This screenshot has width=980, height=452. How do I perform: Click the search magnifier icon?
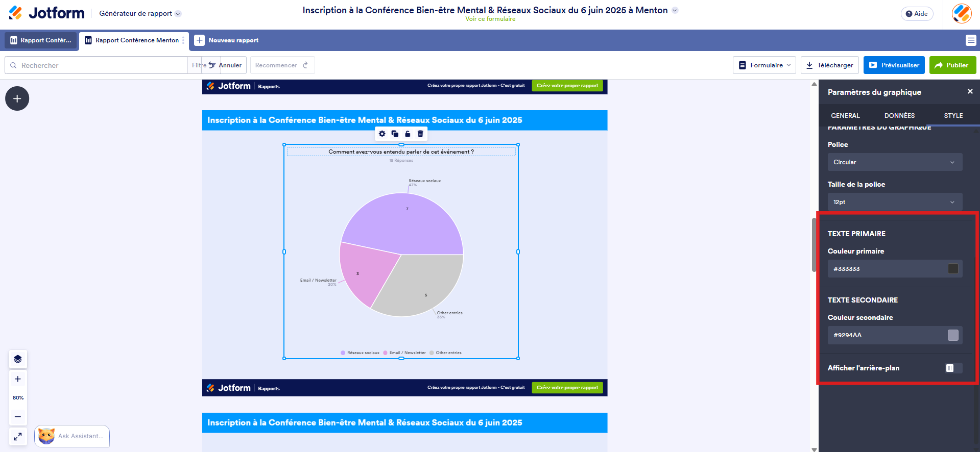pyautogui.click(x=14, y=65)
